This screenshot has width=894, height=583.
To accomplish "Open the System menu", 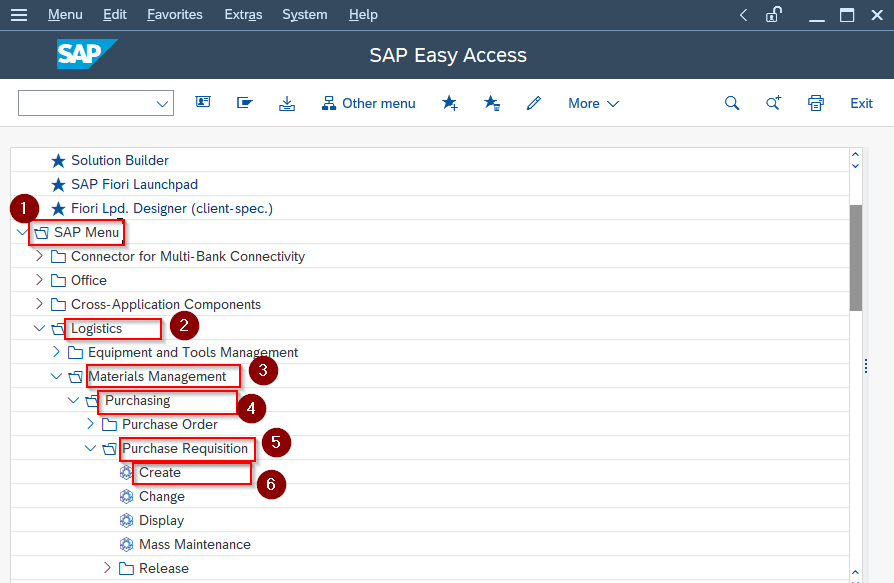I will (304, 14).
